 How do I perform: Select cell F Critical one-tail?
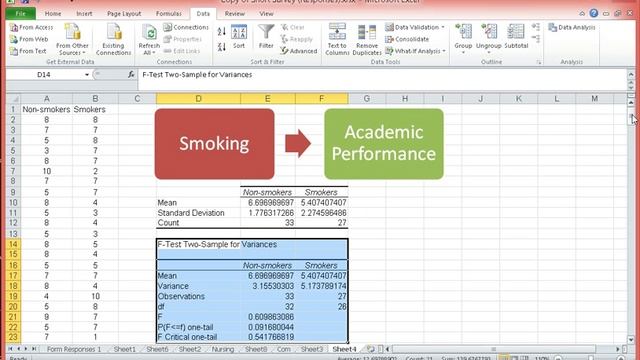coord(198,337)
